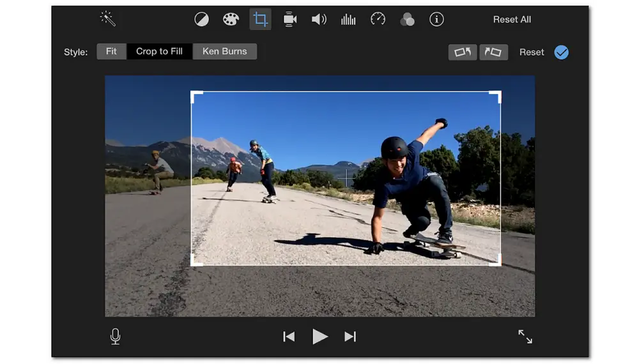Rotate the clip counterclockwise
The height and width of the screenshot is (364, 639).
[463, 52]
